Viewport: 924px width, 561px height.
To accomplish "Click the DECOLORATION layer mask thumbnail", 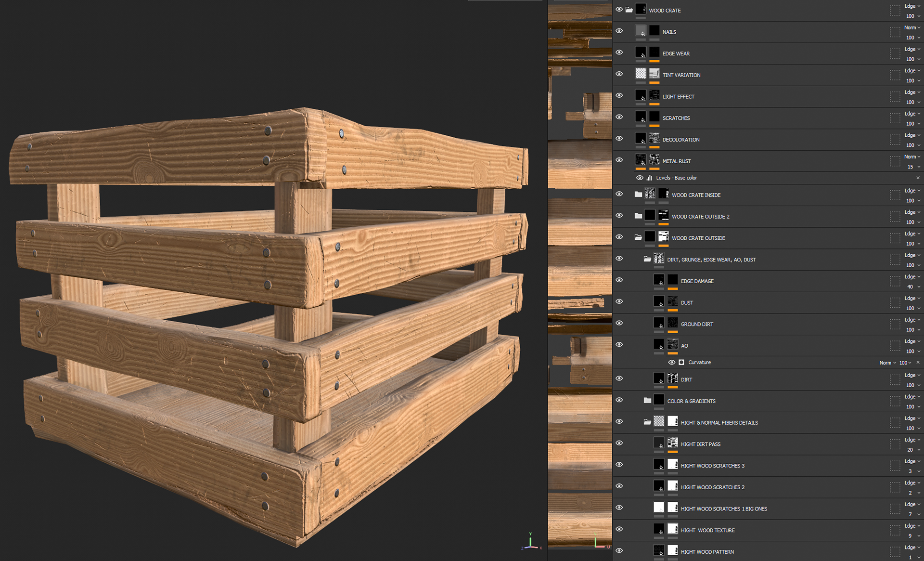I will point(654,138).
